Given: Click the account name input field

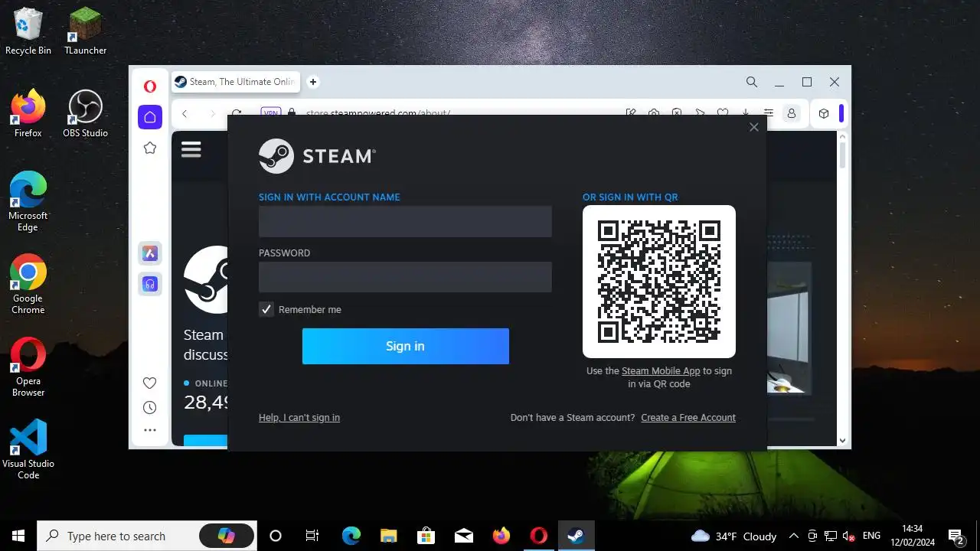Looking at the screenshot, I should coord(405,221).
